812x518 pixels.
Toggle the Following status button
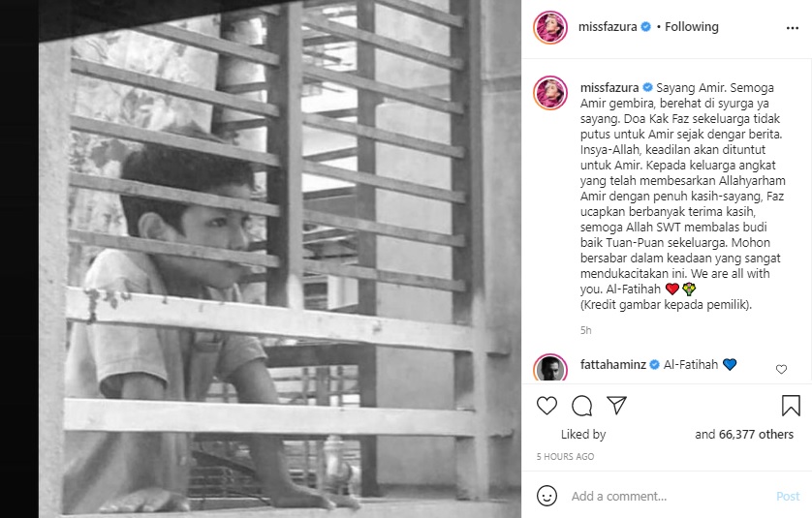pyautogui.click(x=691, y=27)
